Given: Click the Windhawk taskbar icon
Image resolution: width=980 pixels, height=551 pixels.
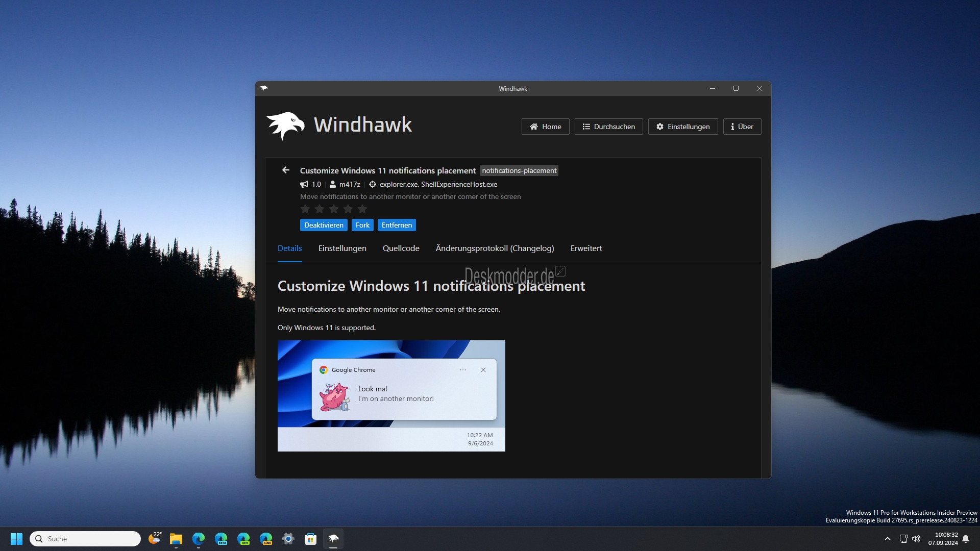Looking at the screenshot, I should click(333, 539).
